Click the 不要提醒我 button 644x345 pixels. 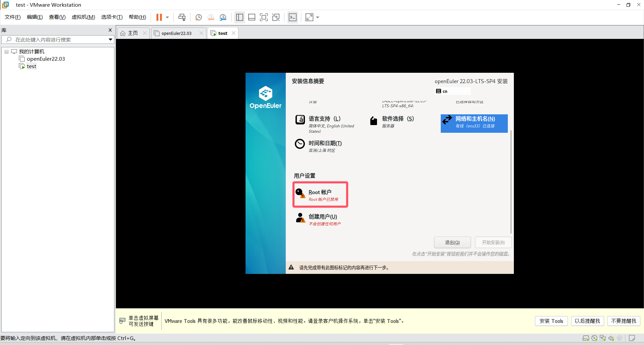pyautogui.click(x=624, y=321)
